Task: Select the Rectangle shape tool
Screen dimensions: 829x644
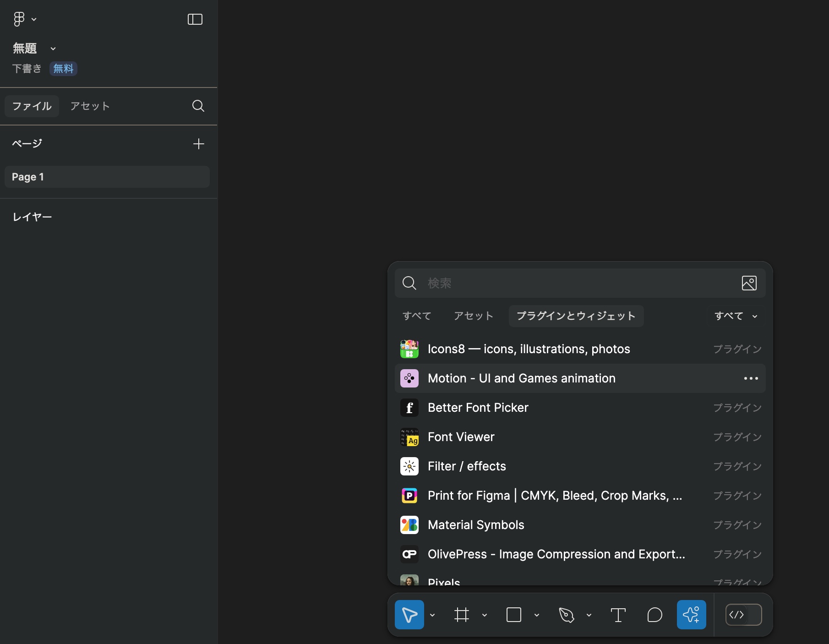Action: click(x=514, y=615)
